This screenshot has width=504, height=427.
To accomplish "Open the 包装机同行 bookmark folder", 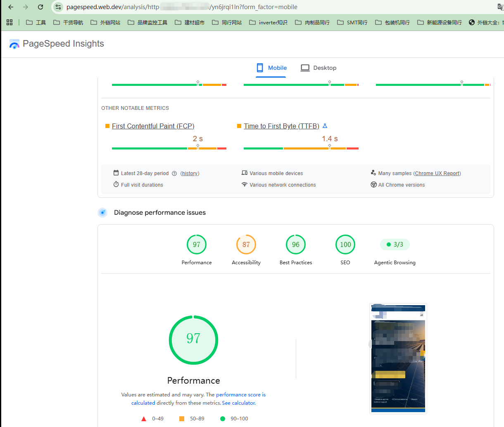I will (x=392, y=22).
